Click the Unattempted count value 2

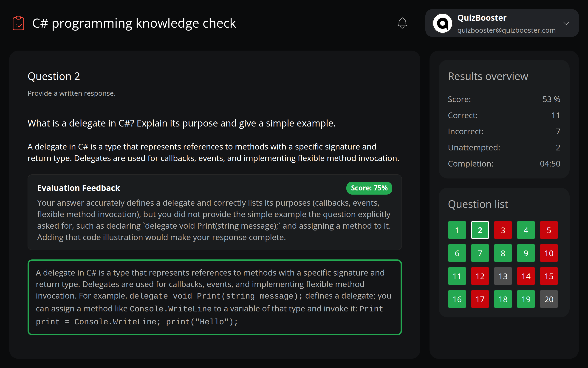point(558,147)
